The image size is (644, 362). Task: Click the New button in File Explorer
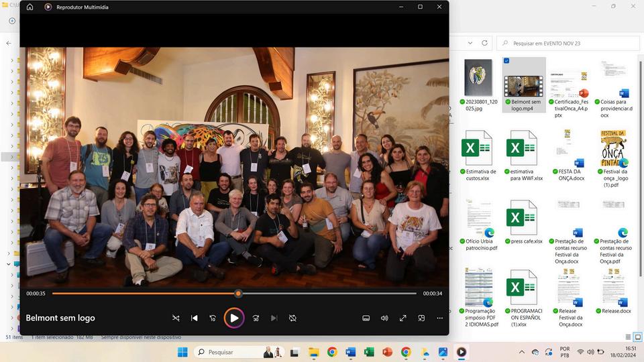12,21
